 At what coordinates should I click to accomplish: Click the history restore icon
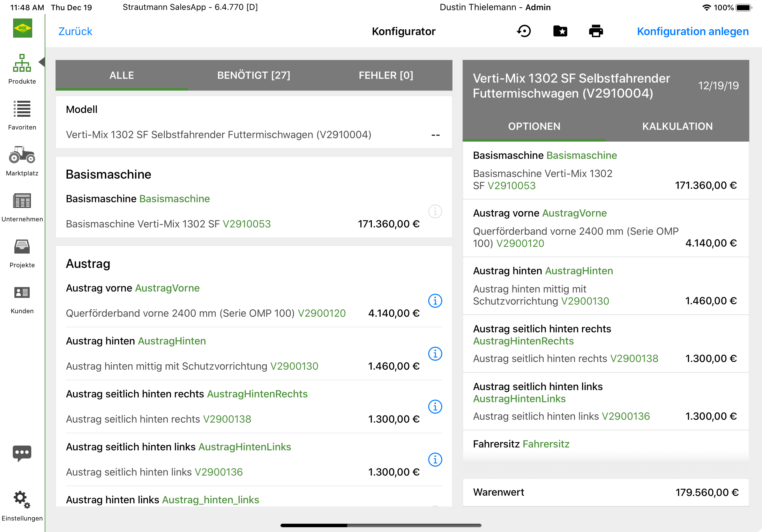(x=524, y=31)
